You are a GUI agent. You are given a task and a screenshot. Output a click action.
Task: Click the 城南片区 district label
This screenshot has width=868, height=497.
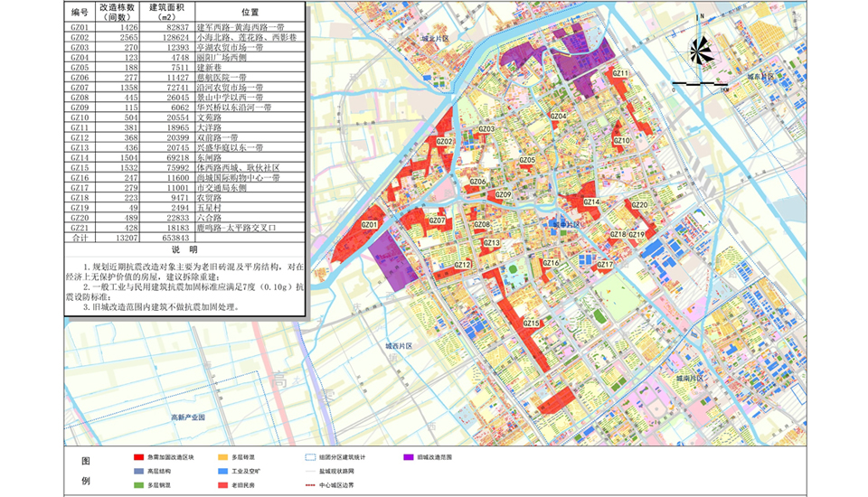coord(692,378)
